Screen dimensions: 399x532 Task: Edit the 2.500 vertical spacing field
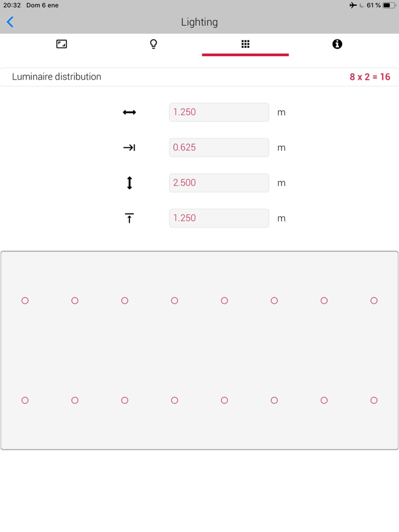click(x=219, y=183)
